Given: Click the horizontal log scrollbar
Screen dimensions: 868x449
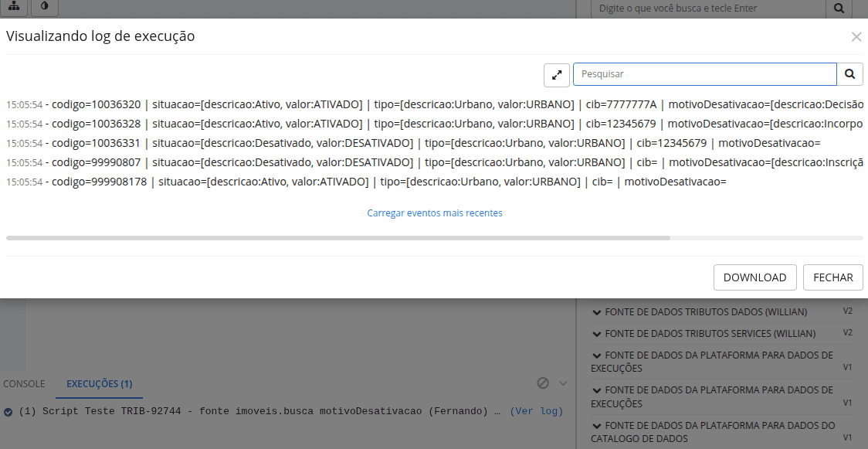Looking at the screenshot, I should 337,238.
